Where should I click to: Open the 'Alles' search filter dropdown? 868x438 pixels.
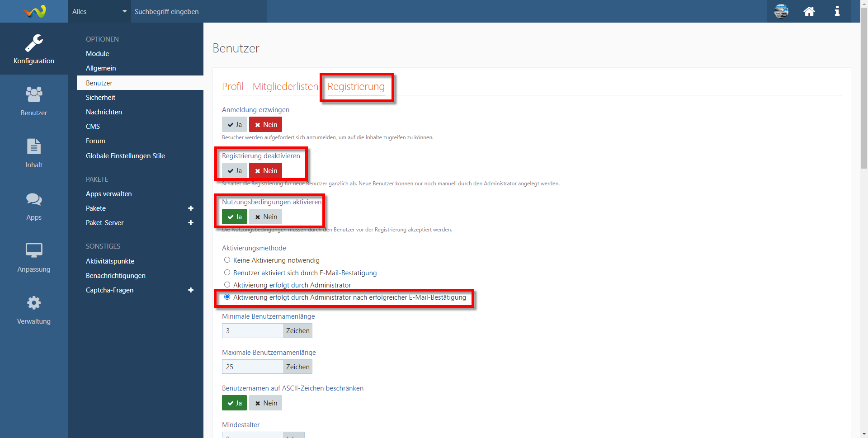click(99, 11)
